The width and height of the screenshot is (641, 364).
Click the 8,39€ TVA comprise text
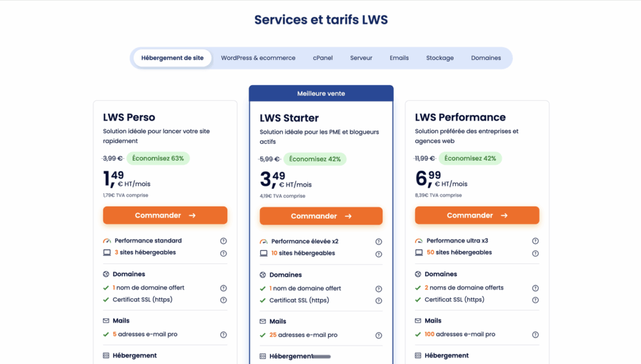[438, 195]
